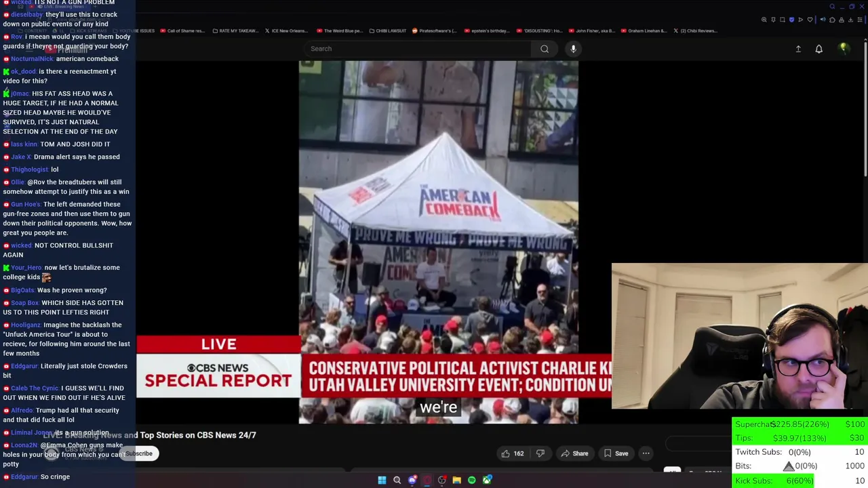Open browser zoom magnifier in address bar
Viewport: 868px width, 488px height.
pos(764,20)
